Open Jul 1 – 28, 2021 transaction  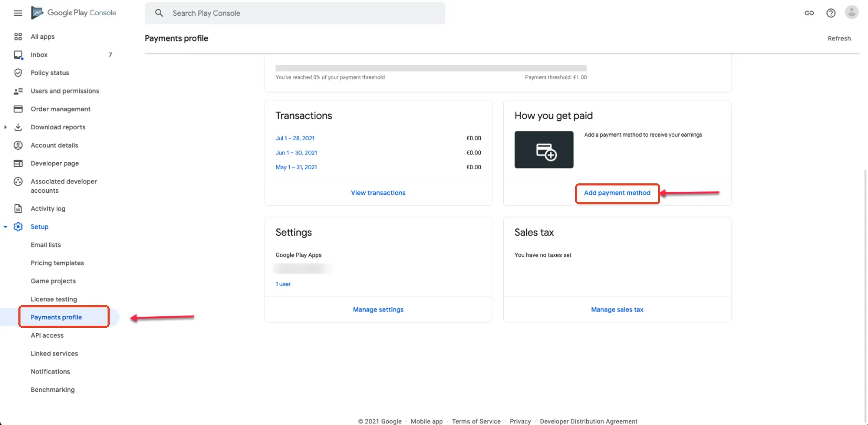[x=295, y=138]
